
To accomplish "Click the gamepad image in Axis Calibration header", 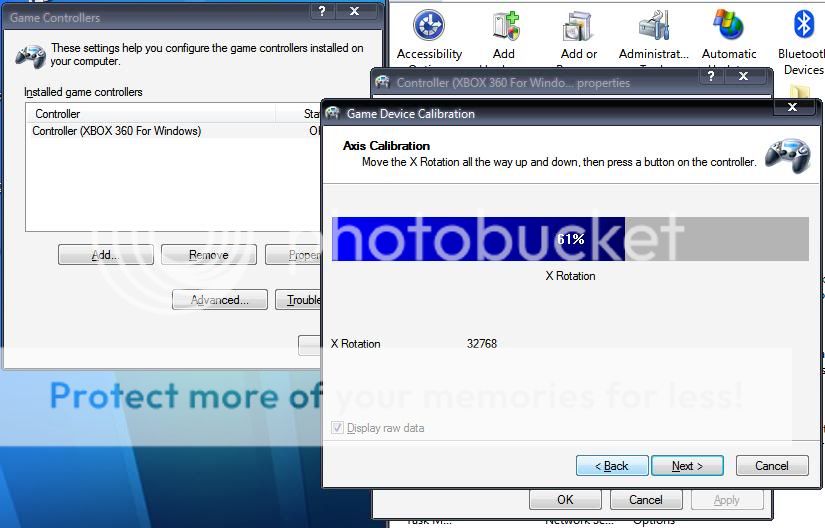I will tap(788, 156).
